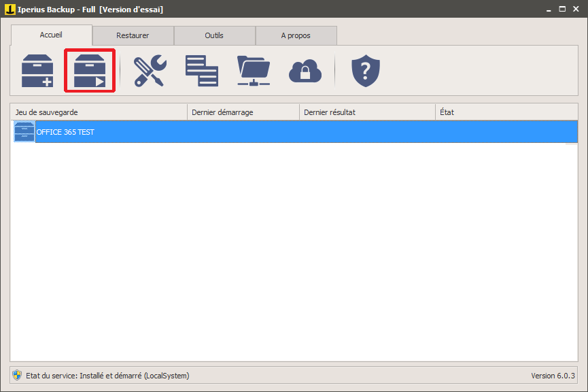The width and height of the screenshot is (588, 392).
Task: Run the selected backup job icon
Action: tap(90, 71)
